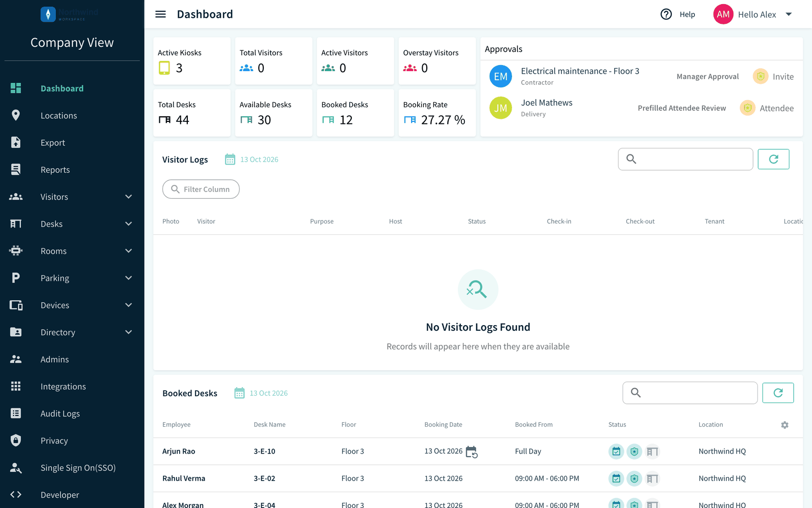
Task: Refresh the Visitor Logs
Action: pyautogui.click(x=773, y=159)
